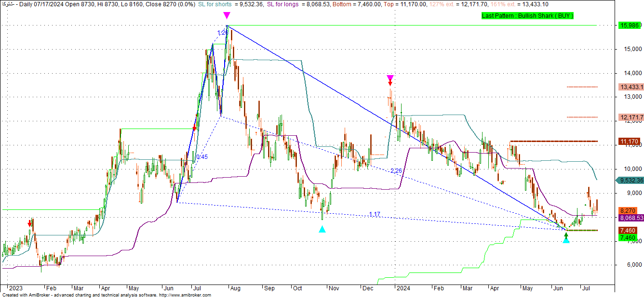Viewport: 644px width, 298px height.
Task: Click the brown 11,170 top price label
Action: coord(630,142)
